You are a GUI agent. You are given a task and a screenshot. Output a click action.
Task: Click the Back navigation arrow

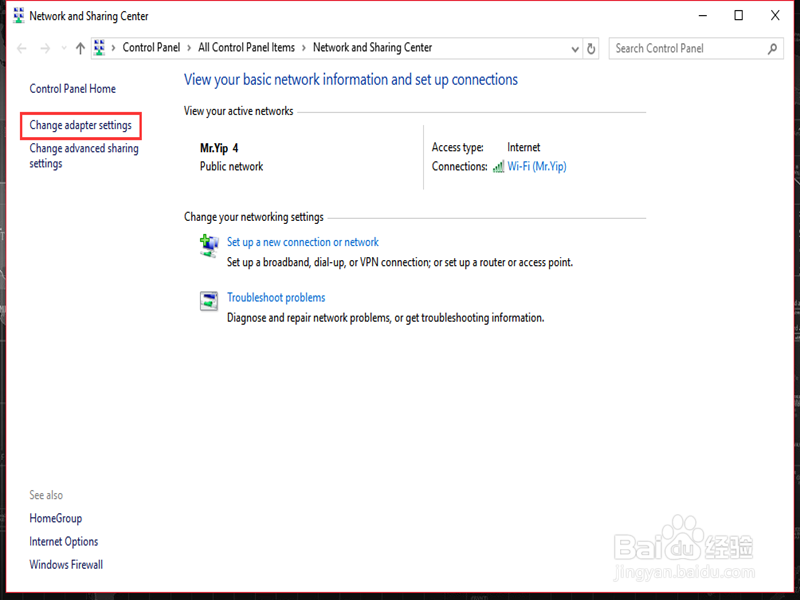click(21, 48)
